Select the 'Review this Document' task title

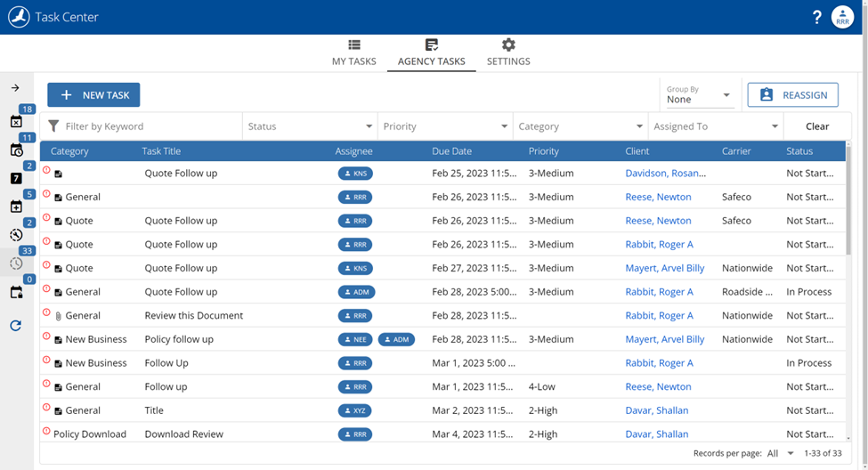tap(194, 315)
